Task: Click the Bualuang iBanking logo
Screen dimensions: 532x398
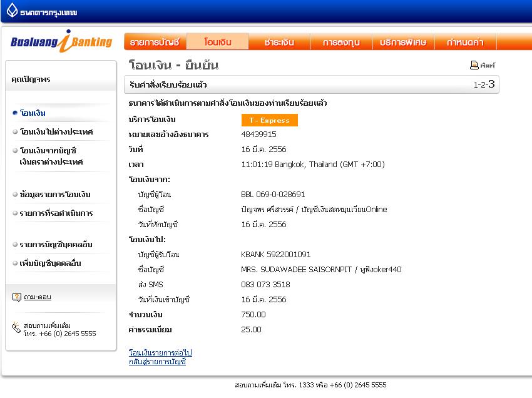Action: tap(61, 41)
